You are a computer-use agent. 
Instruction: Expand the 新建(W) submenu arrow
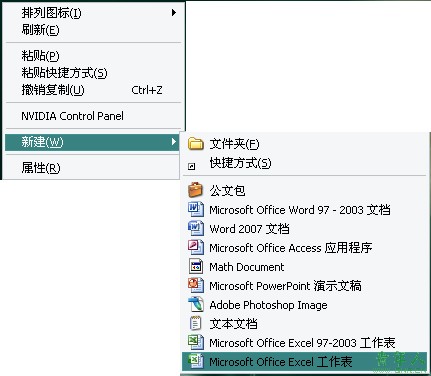tap(173, 142)
